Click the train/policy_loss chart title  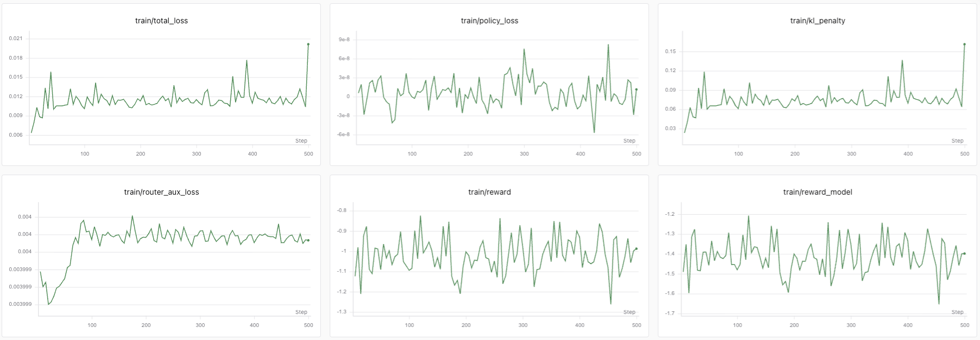(489, 21)
